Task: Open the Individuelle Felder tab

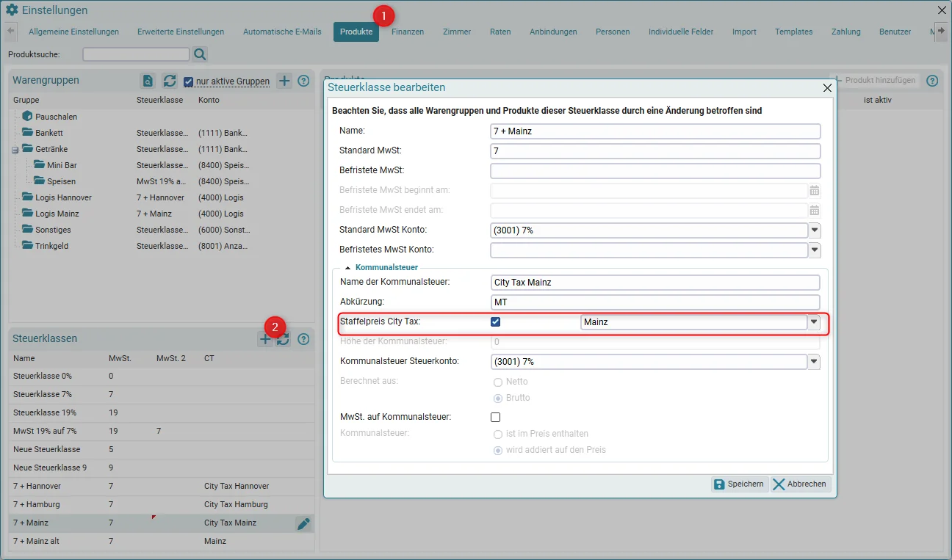Action: tap(681, 32)
